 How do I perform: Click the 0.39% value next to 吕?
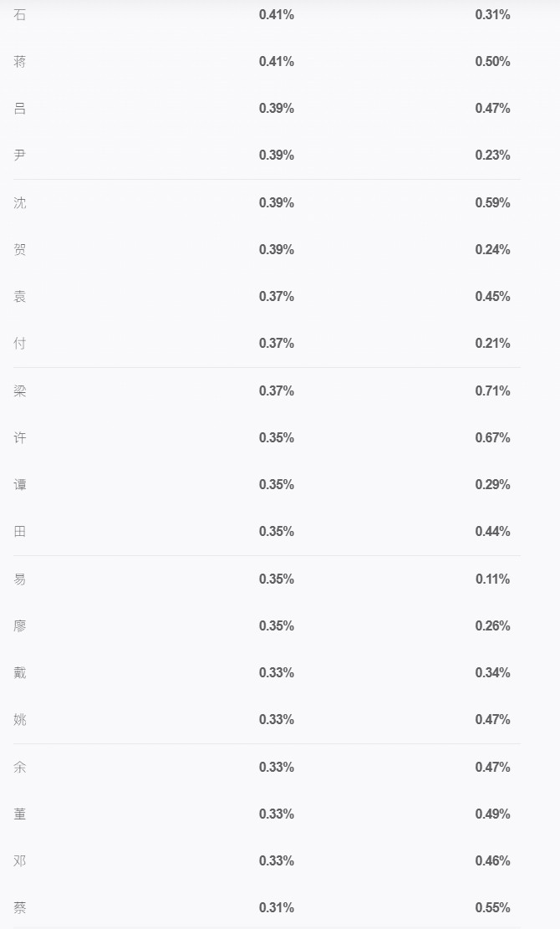pyautogui.click(x=277, y=109)
